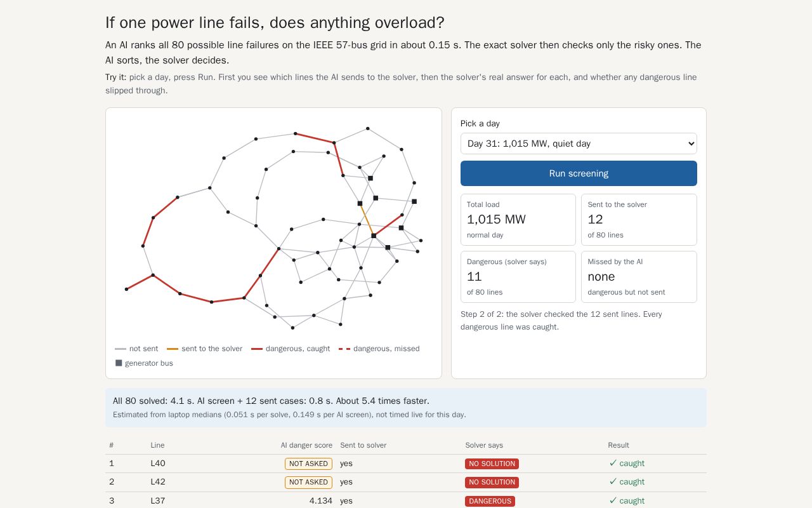812x508 pixels.
Task: Click the 'Step 2 of 2' status message
Action: click(561, 321)
